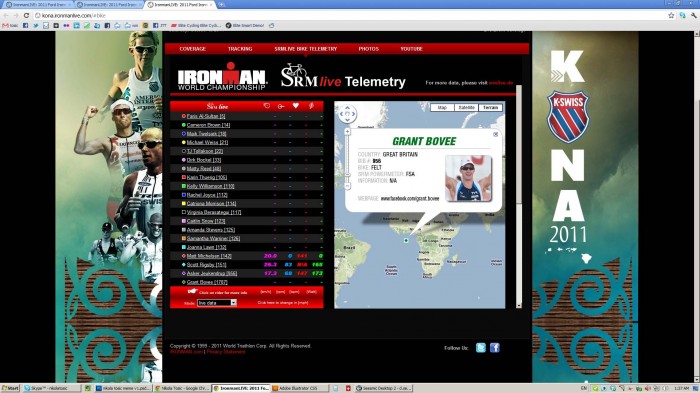Viewport: 700px width, 393px height.
Task: Switch map view to Satellite
Action: [x=466, y=108]
